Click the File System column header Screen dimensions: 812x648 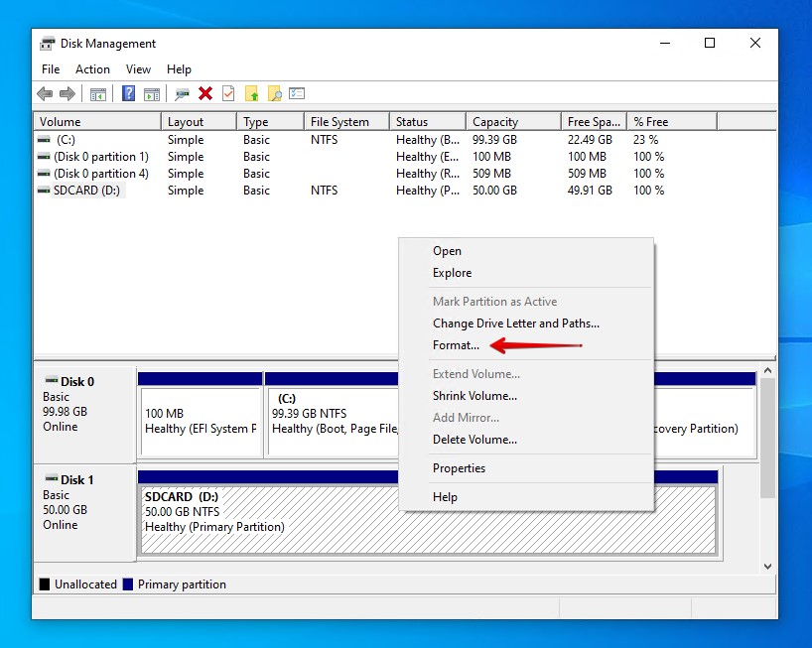(x=339, y=122)
